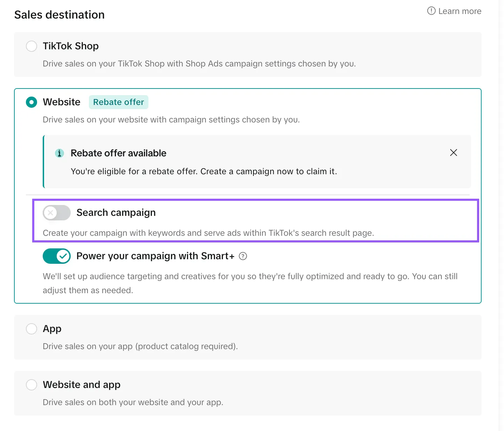Select the Website and app radio button
504x431 pixels.
tap(31, 385)
